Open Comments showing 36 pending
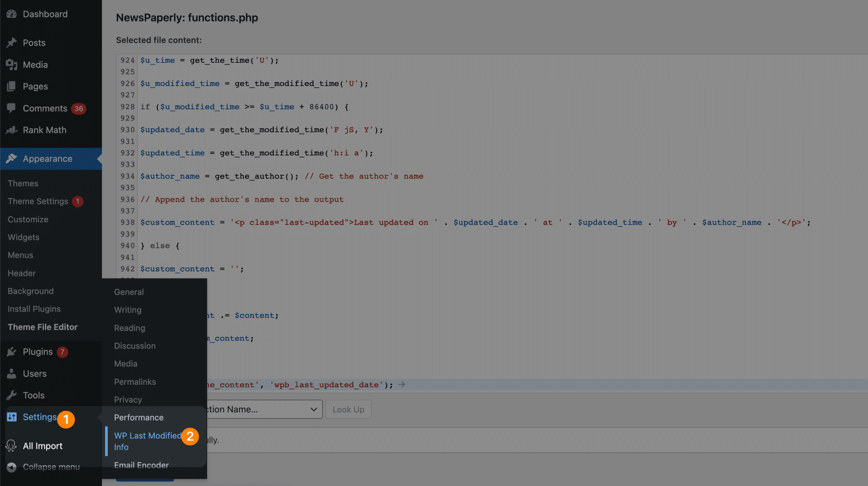This screenshot has width=868, height=486. click(12, 108)
